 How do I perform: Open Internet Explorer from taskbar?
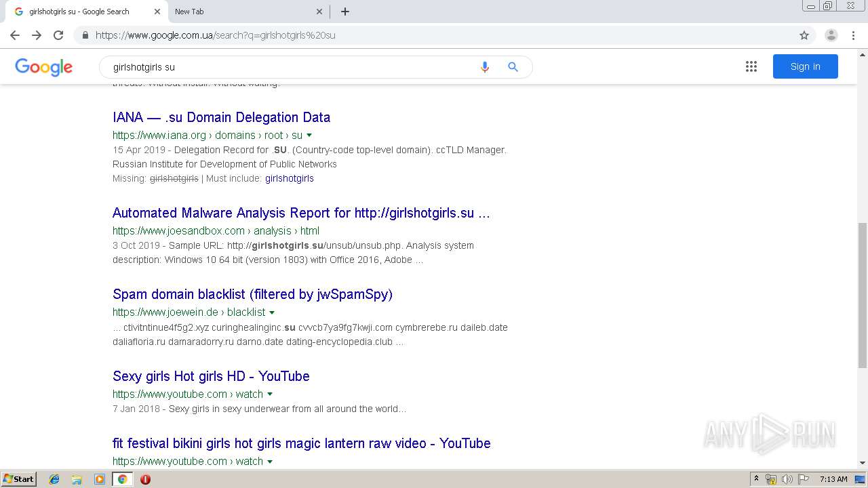[x=54, y=479]
